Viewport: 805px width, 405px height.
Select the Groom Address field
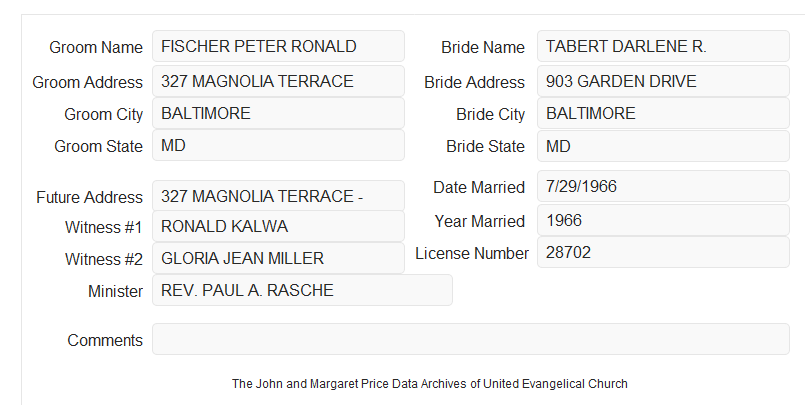pos(278,81)
